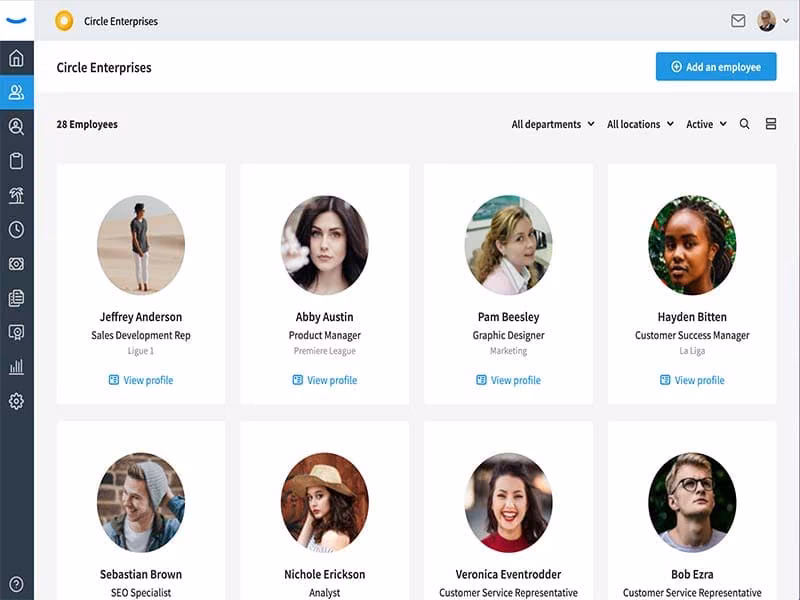Click the name Bob Ezra
The height and width of the screenshot is (600, 800).
tap(692, 574)
